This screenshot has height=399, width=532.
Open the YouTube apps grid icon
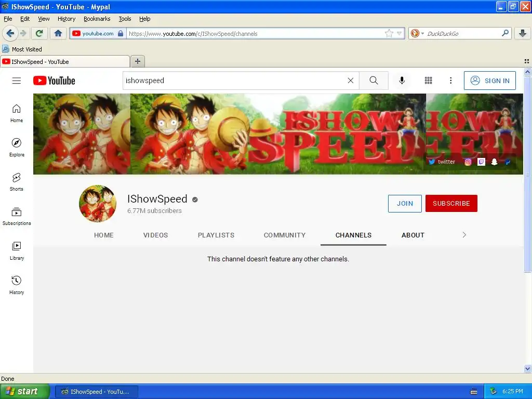click(428, 81)
